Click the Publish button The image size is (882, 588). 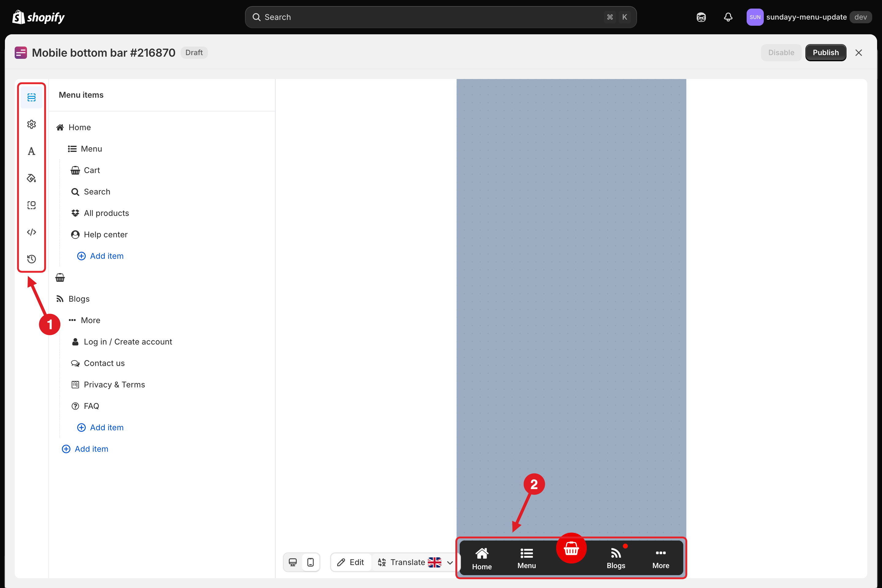click(x=825, y=52)
